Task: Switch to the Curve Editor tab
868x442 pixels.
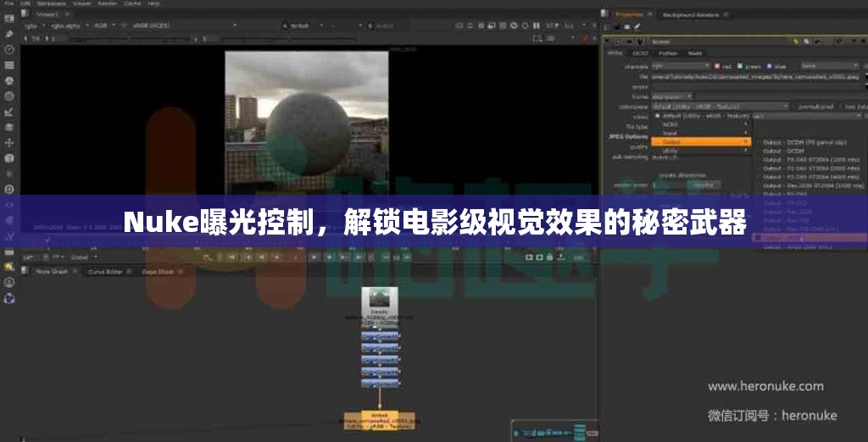Action: point(108,272)
